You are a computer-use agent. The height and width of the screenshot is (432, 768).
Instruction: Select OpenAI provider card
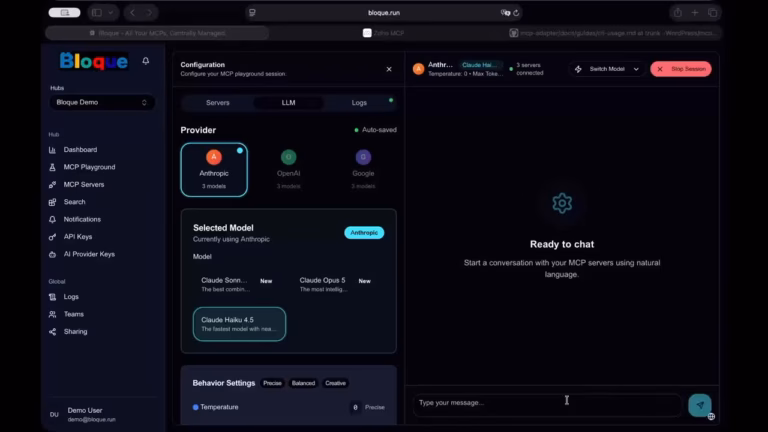(288, 170)
